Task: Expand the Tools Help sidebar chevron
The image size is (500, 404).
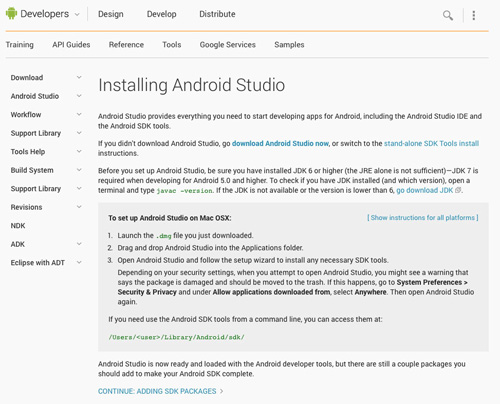Action: tap(79, 151)
